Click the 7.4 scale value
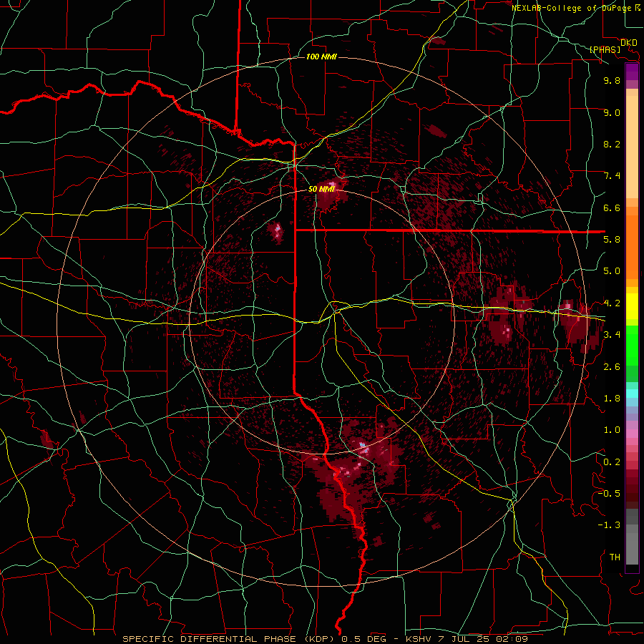Viewport: 644px width, 644px height. pos(612,176)
